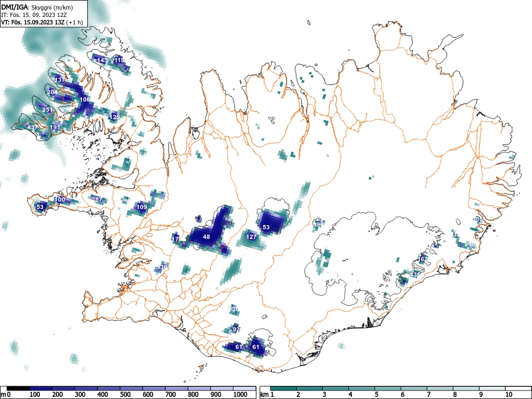Click the 145 visibility value in Westfjords

[x=102, y=61]
